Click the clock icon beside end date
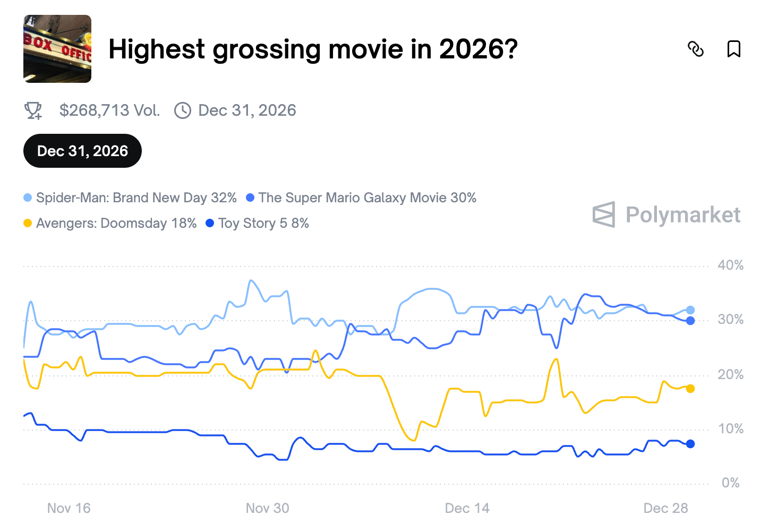This screenshot has height=532, width=769. (x=183, y=110)
